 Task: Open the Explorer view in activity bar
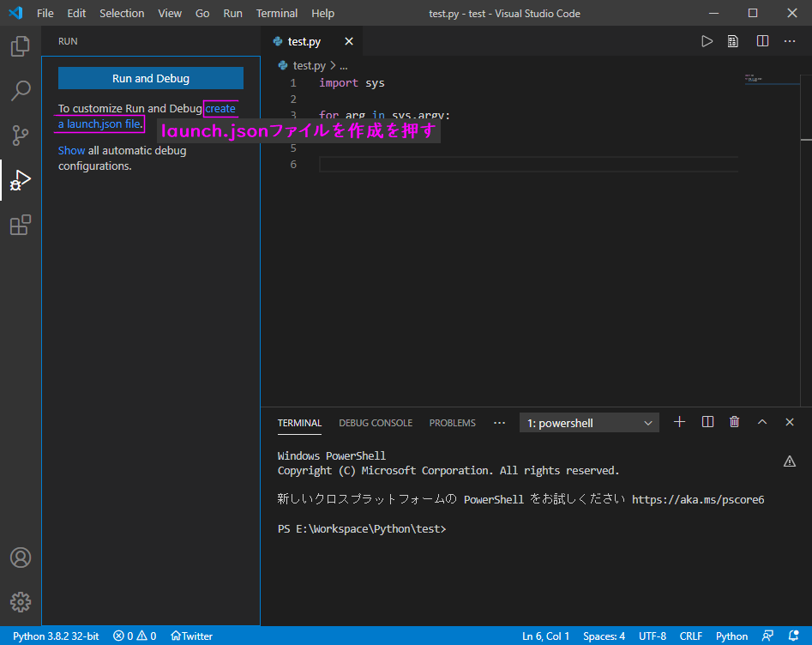(21, 46)
